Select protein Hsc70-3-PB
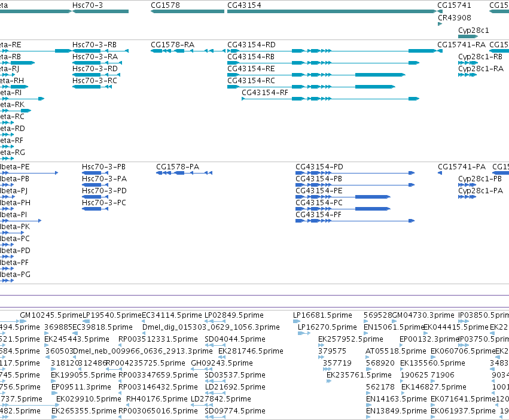This screenshot has height=420, width=509. [95, 173]
